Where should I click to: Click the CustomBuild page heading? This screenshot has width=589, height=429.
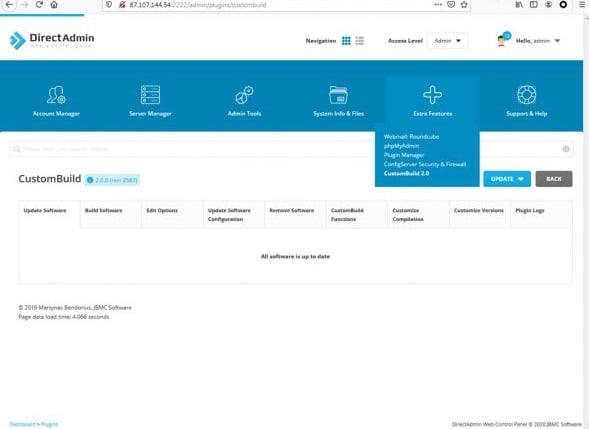point(50,179)
